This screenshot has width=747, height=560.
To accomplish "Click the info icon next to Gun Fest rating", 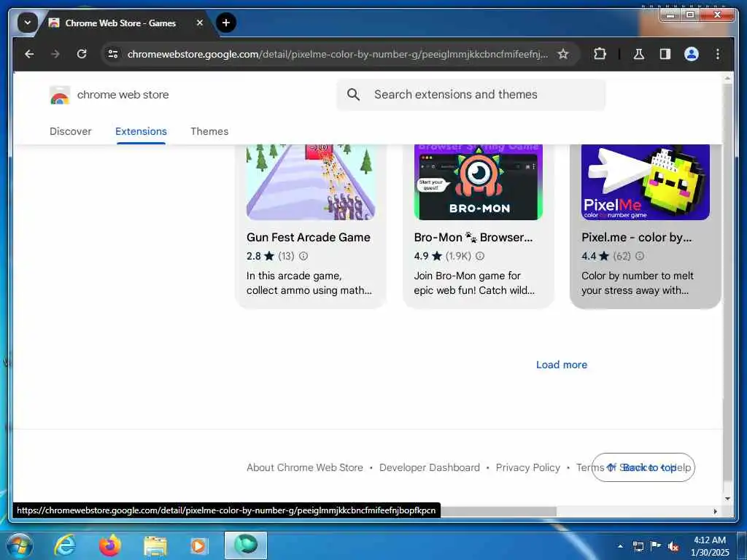I will [x=303, y=256].
